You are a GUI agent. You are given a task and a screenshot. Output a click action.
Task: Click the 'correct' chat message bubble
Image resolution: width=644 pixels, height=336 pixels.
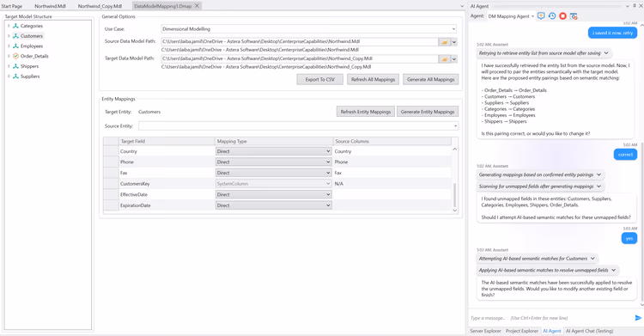(625, 155)
